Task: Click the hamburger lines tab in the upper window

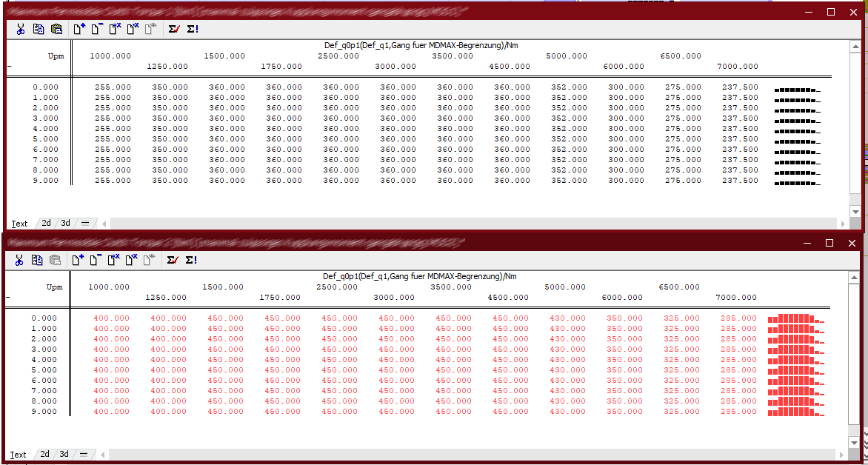Action: (x=85, y=223)
